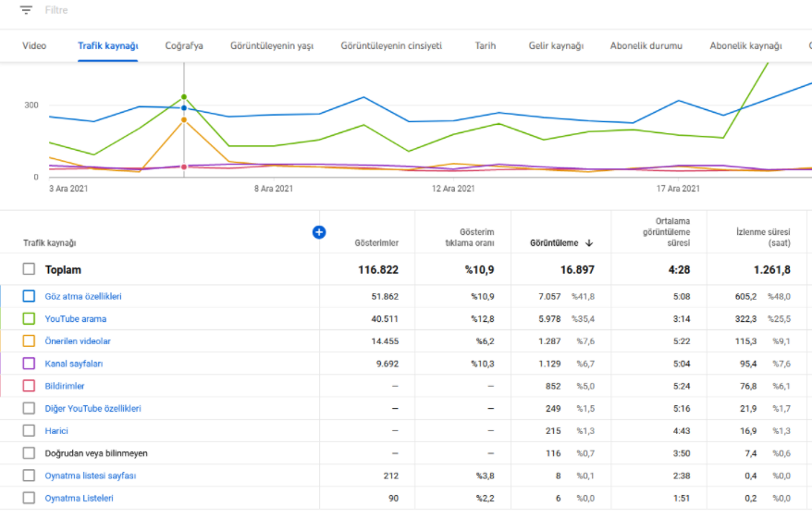Select the Gelir kaynağı tab
This screenshot has width=812, height=519.
pos(556,45)
